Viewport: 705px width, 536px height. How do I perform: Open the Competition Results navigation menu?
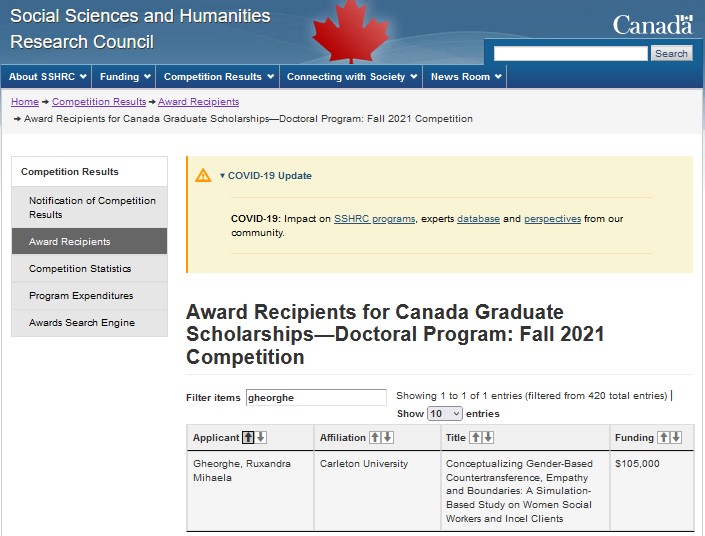point(217,77)
